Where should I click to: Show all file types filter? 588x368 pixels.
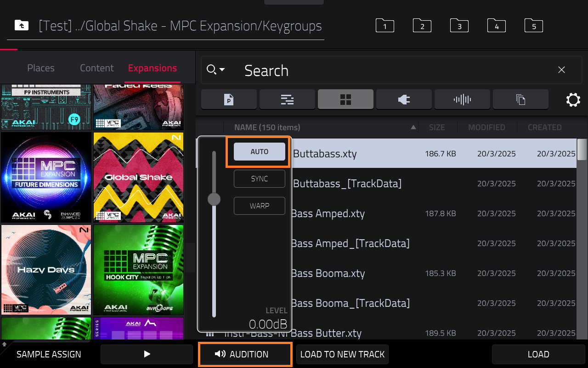(520, 99)
